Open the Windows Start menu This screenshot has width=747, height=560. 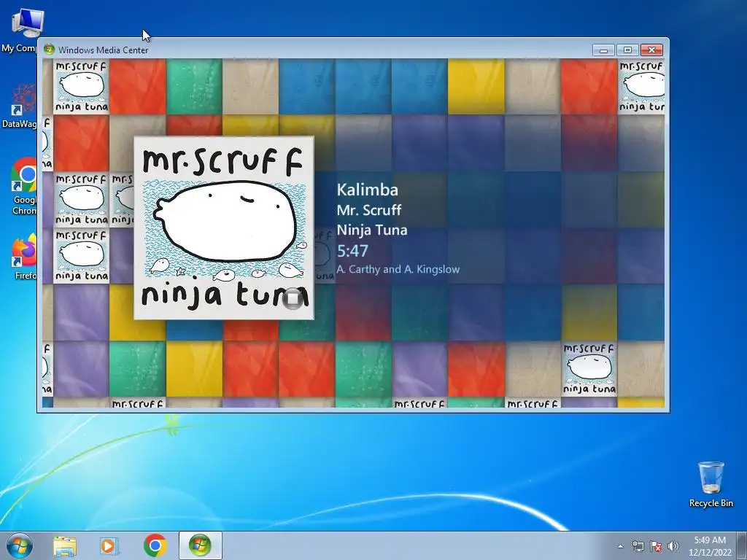[x=20, y=545]
